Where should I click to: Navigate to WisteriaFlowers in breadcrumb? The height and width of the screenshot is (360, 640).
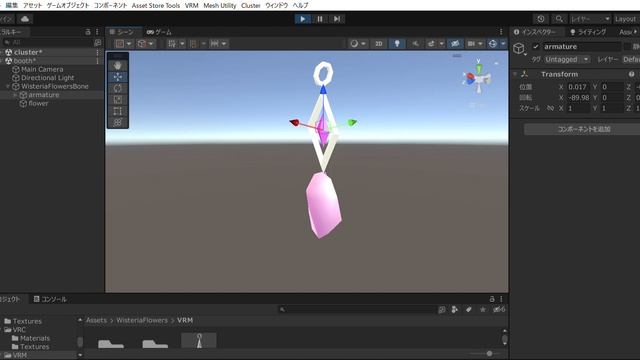142,320
